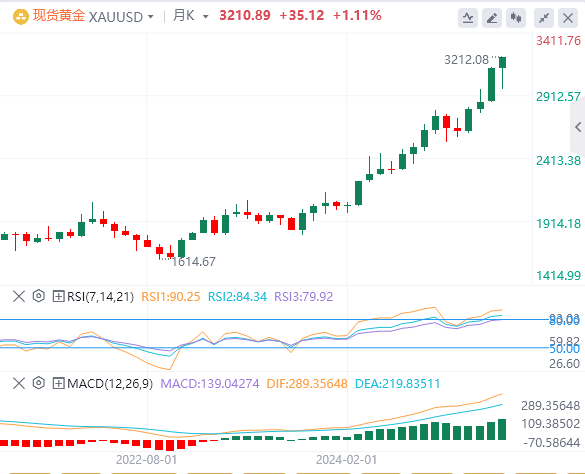Click the change value +35.12
585x474 pixels.
(x=301, y=16)
